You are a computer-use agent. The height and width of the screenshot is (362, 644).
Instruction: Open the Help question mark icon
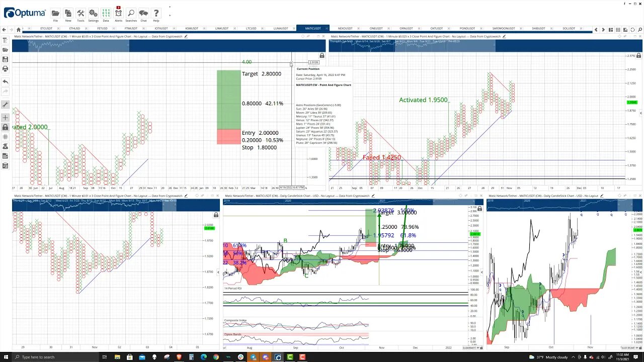click(x=156, y=13)
